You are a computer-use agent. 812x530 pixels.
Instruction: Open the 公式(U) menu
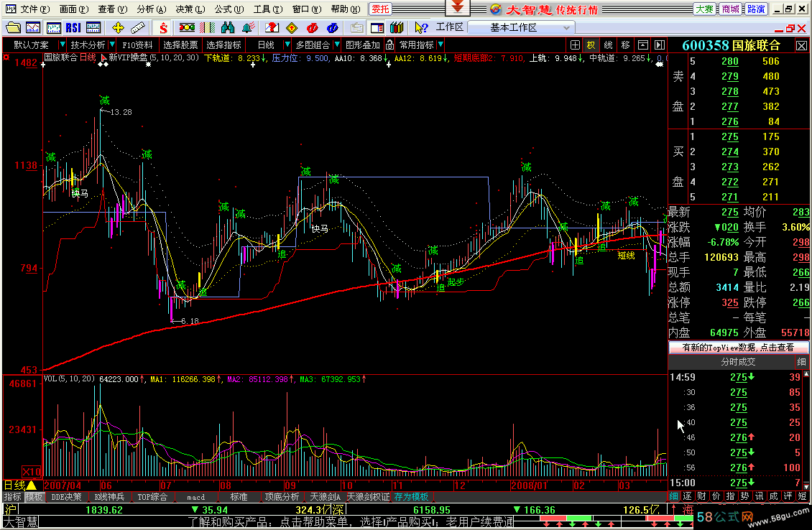(x=229, y=9)
